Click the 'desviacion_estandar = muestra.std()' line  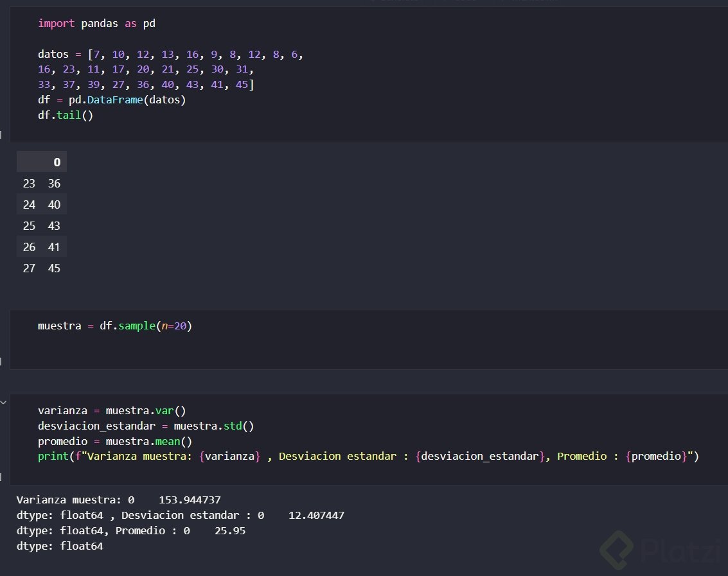(x=146, y=426)
